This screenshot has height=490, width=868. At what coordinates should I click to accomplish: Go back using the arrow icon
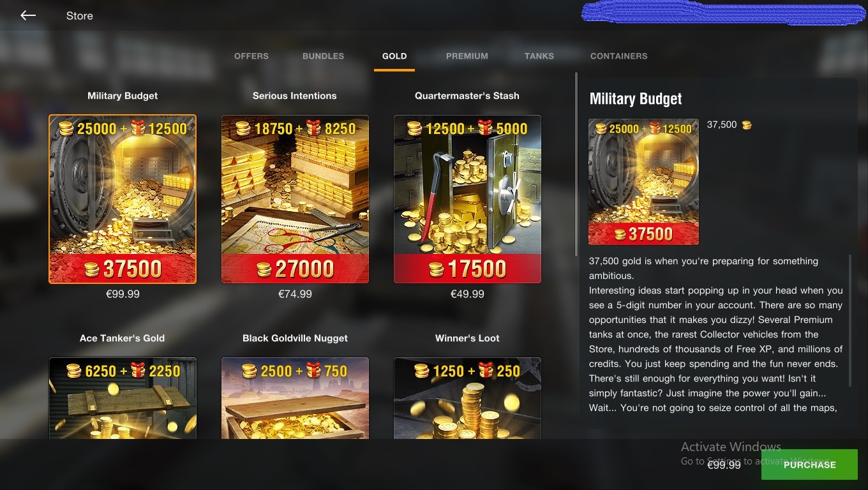point(28,15)
